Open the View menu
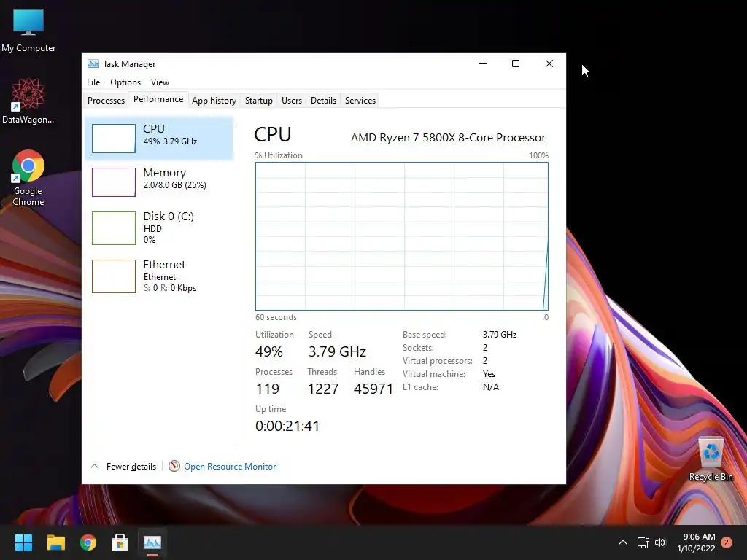The image size is (747, 560). pyautogui.click(x=160, y=82)
